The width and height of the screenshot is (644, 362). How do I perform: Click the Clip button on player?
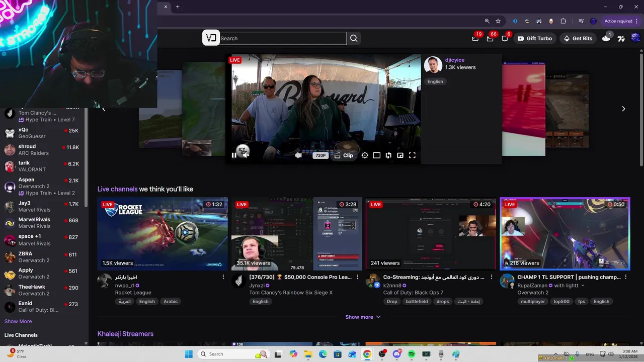(344, 155)
